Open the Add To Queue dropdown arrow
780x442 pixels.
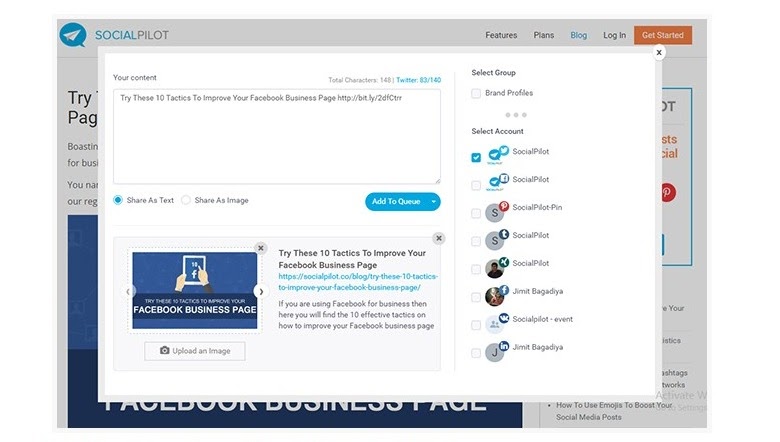click(x=433, y=201)
